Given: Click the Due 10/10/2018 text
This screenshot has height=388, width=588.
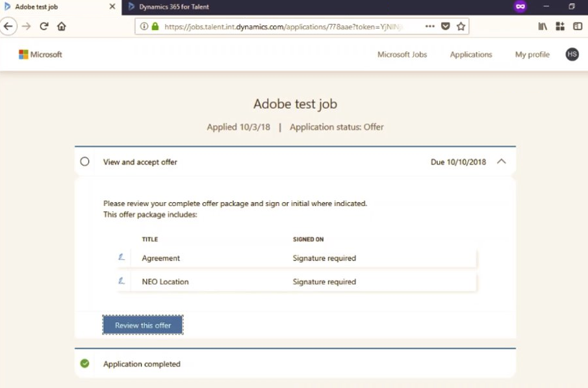Looking at the screenshot, I should pyautogui.click(x=458, y=162).
